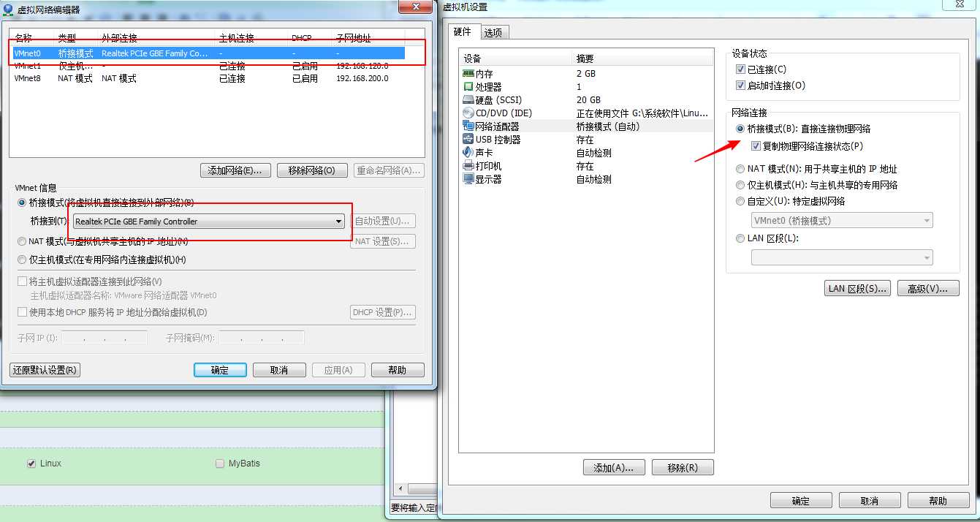Select the VMnet1 仅主机 network row
980x522 pixels.
point(208,66)
